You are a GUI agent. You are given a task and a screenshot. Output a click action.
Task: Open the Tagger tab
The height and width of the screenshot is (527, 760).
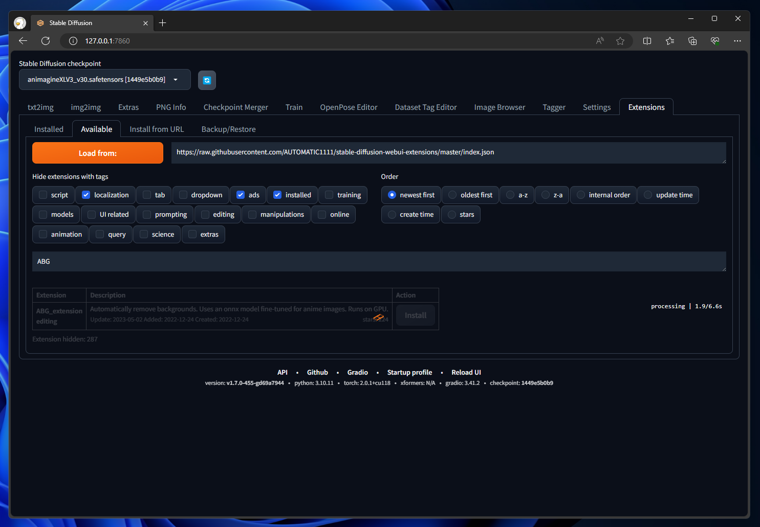pyautogui.click(x=554, y=107)
